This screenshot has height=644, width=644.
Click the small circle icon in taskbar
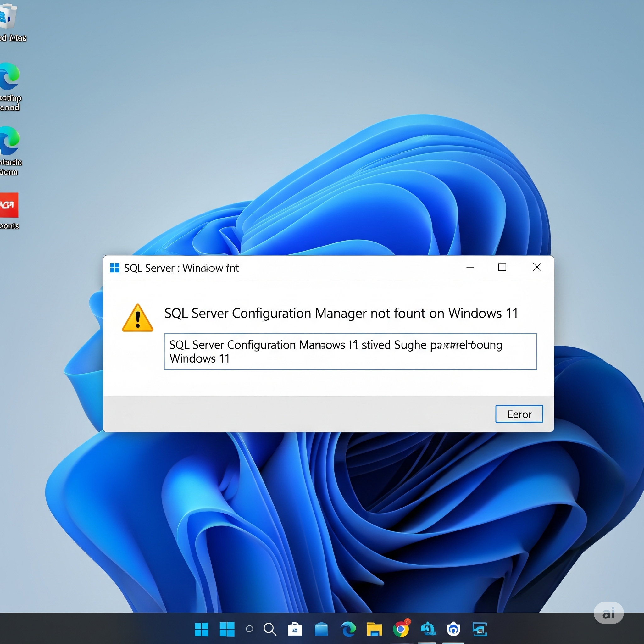point(249,629)
